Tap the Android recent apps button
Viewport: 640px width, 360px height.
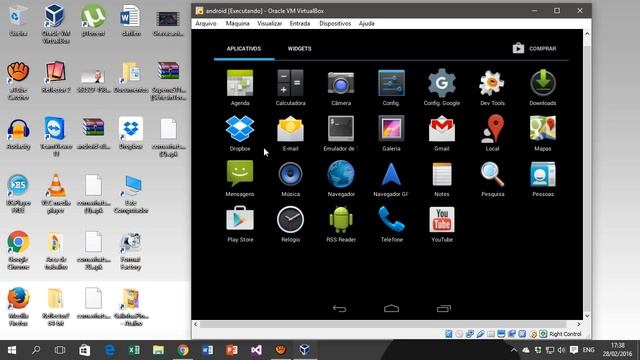pos(444,309)
